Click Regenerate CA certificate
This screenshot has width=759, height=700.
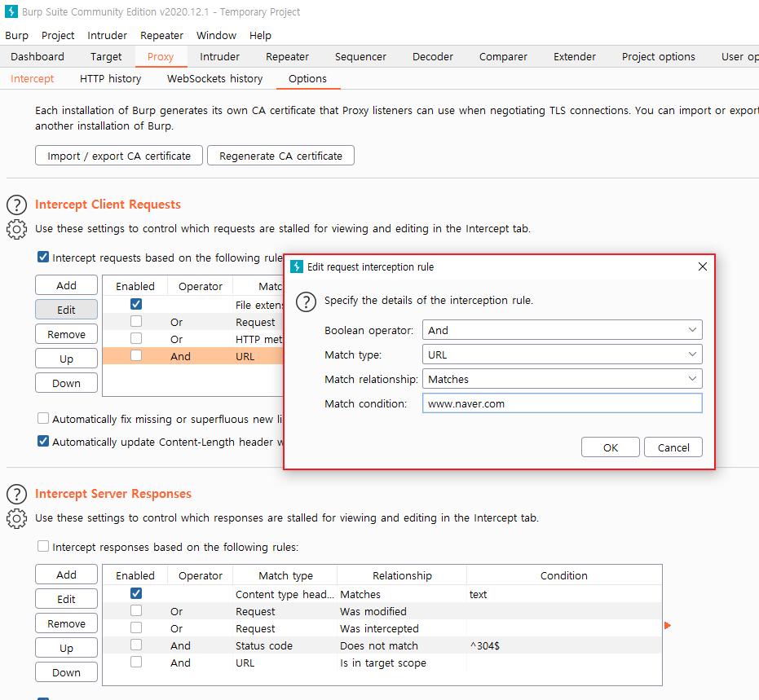280,156
